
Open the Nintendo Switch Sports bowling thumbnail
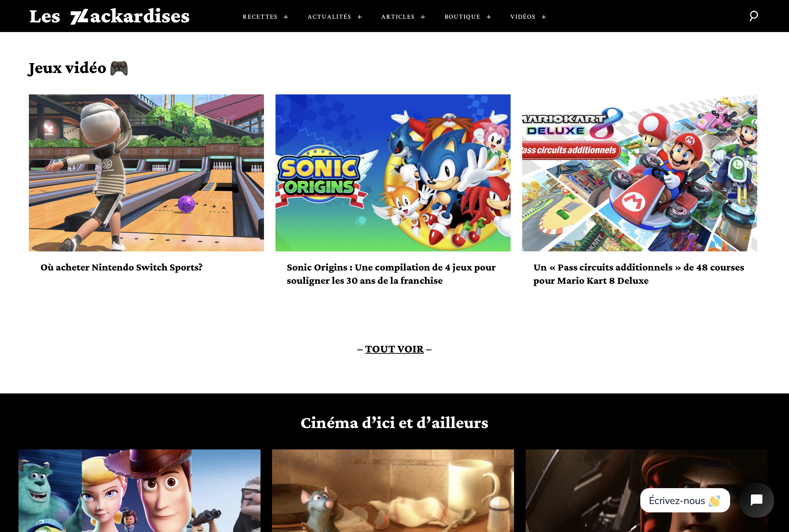click(146, 173)
